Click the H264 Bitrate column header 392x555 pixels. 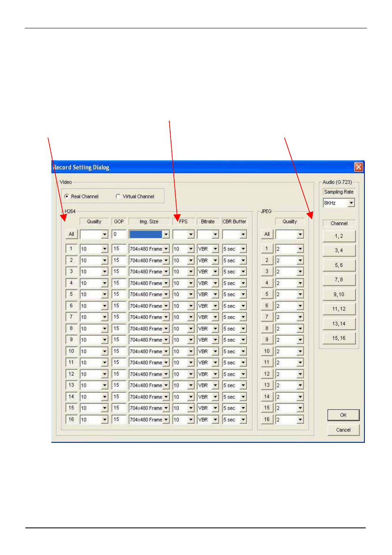click(208, 221)
